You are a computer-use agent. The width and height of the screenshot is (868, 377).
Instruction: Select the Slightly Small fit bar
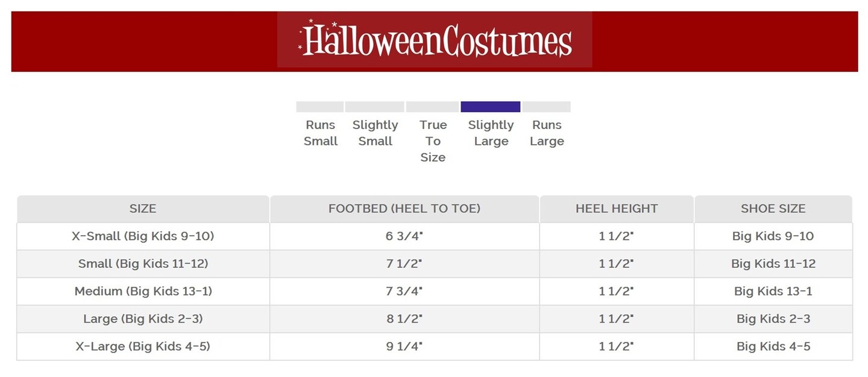click(374, 107)
